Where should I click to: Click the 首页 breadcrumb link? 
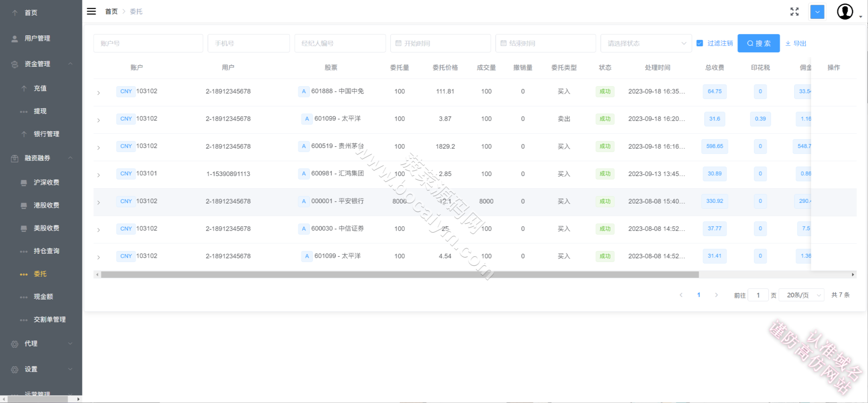click(x=111, y=12)
